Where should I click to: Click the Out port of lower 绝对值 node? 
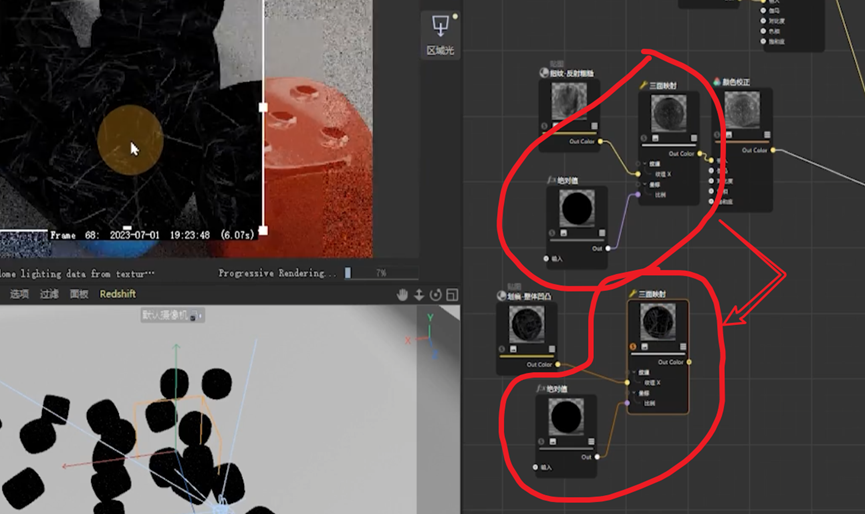click(x=599, y=456)
